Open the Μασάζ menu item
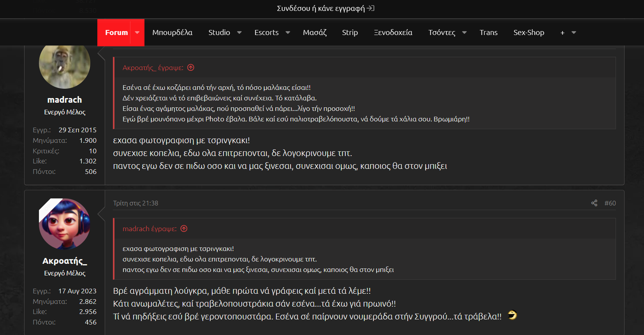This screenshot has height=335, width=644. 315,33
